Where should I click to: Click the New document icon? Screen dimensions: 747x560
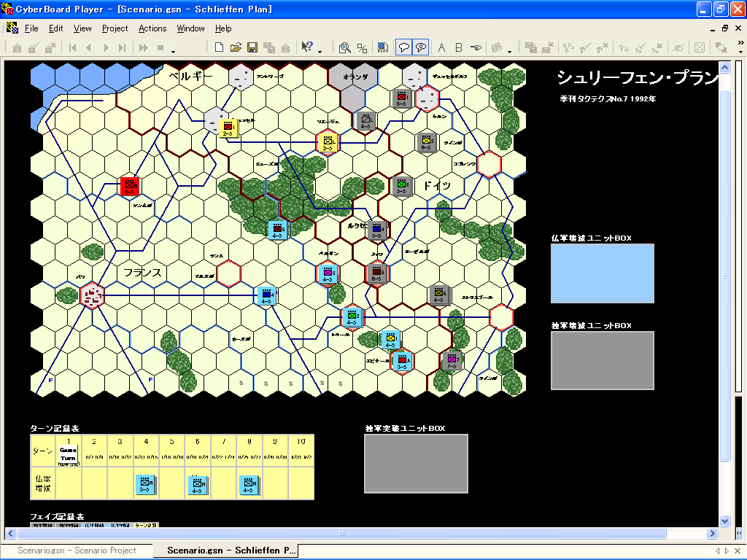(219, 47)
